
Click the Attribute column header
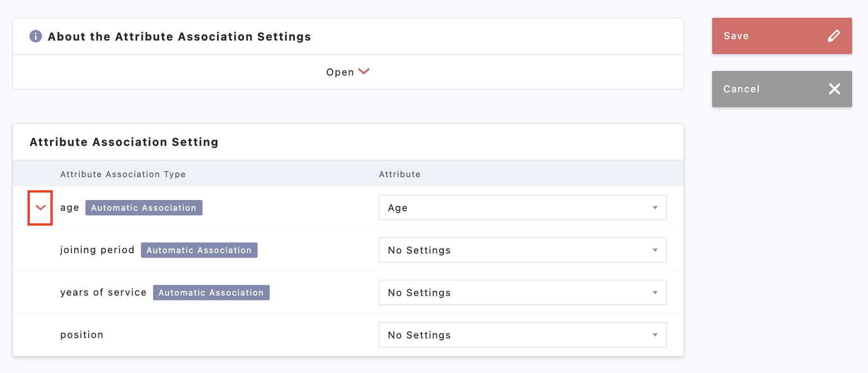(x=399, y=174)
